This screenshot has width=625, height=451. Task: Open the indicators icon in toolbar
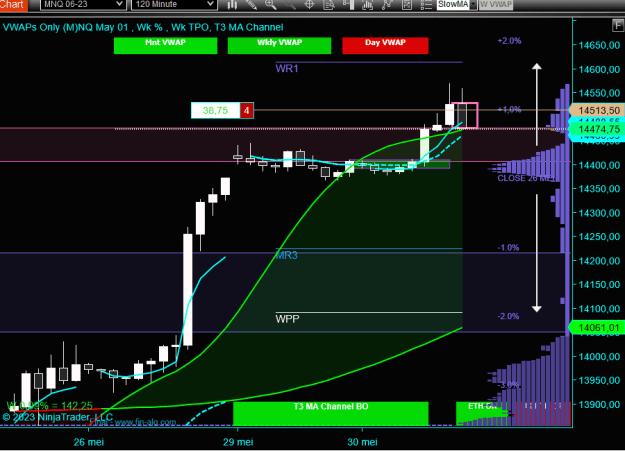tap(368, 4)
